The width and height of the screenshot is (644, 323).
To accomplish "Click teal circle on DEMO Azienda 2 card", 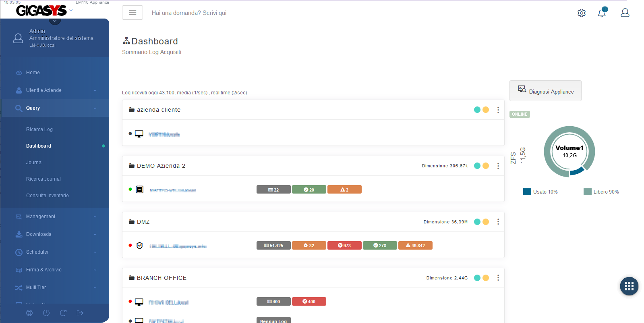I will pos(477,166).
